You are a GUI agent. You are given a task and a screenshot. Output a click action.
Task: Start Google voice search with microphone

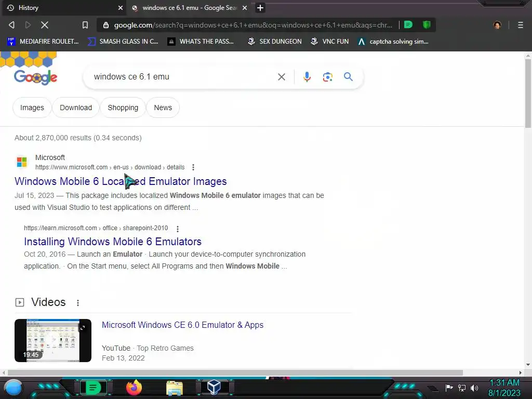307,77
